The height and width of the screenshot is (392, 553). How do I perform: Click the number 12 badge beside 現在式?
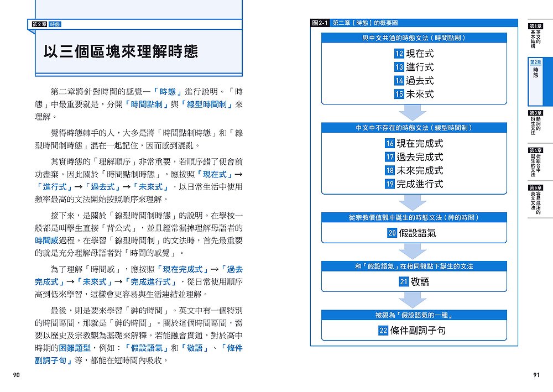399,54
